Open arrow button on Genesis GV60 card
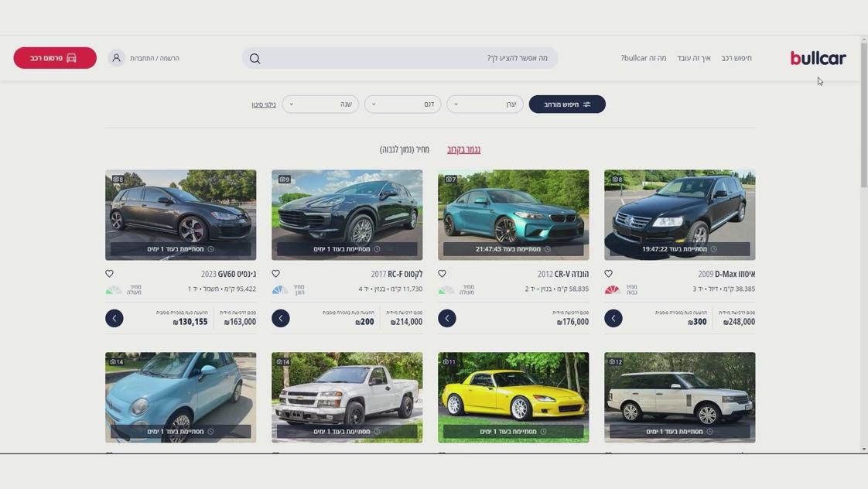The image size is (868, 489). pos(114,319)
